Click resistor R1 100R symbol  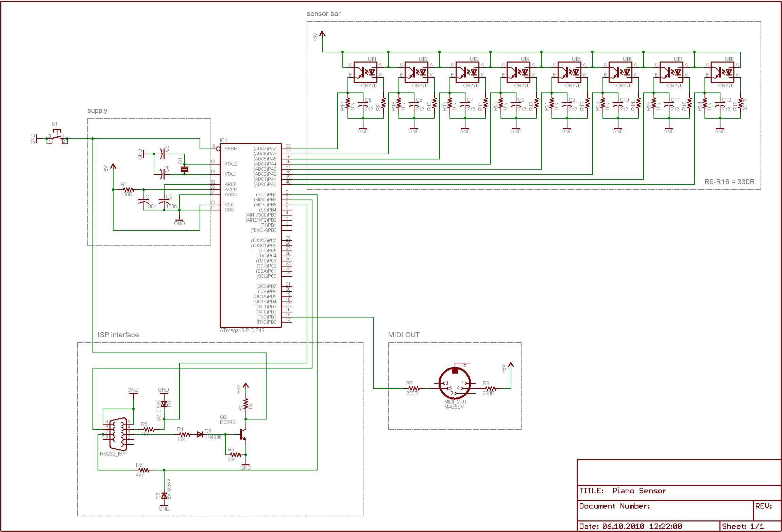[128, 189]
